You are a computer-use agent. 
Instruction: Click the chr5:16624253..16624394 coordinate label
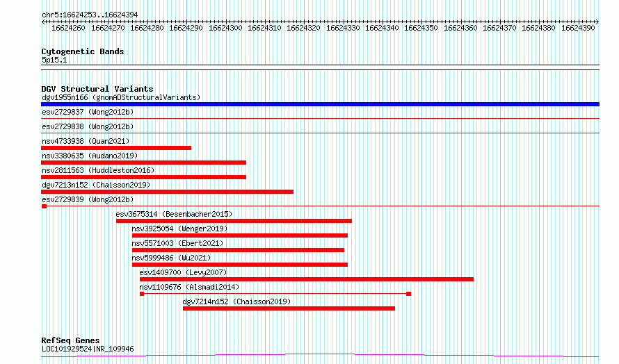point(90,15)
